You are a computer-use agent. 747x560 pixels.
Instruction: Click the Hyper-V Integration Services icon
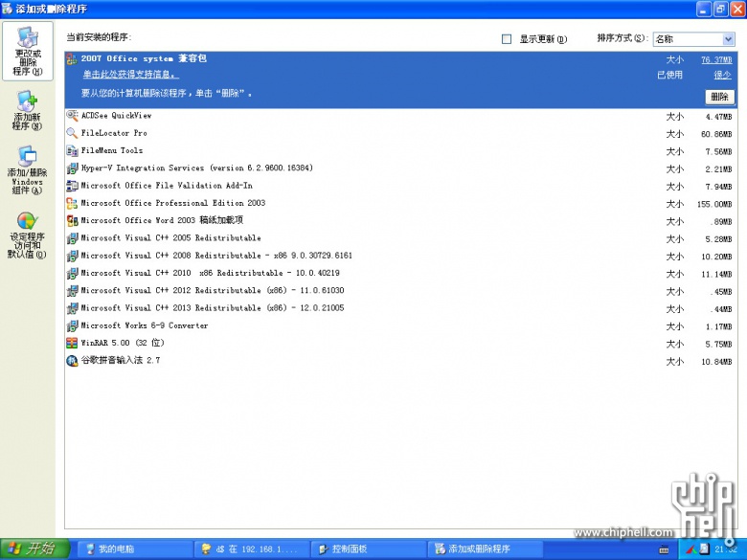pos(72,168)
